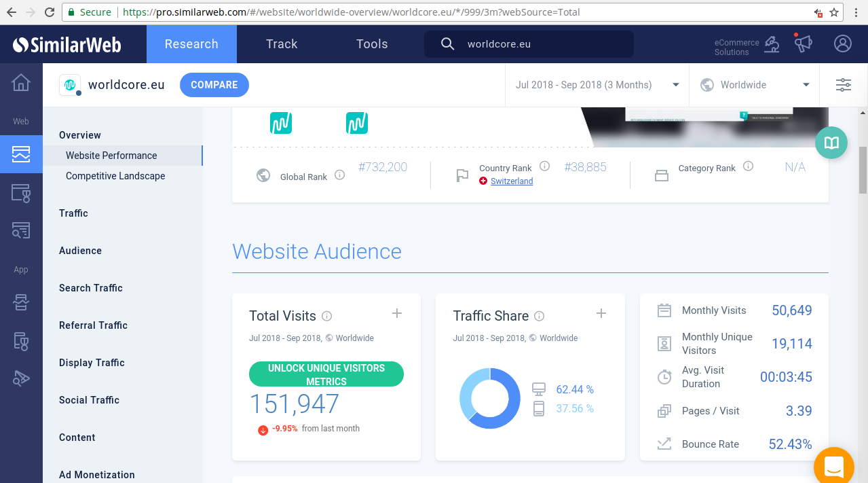This screenshot has height=483, width=868.
Task: Click the Monthly Visits value 50,649
Action: click(792, 310)
